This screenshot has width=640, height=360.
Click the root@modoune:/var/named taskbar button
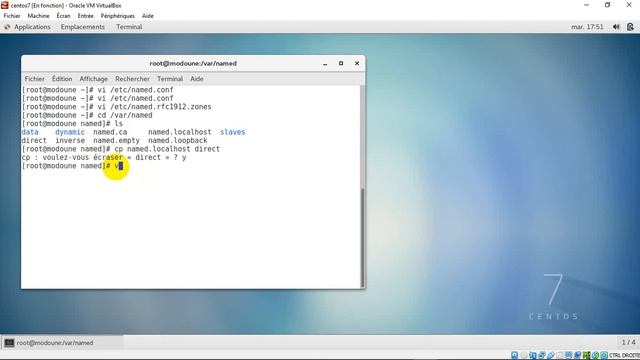pos(62,343)
